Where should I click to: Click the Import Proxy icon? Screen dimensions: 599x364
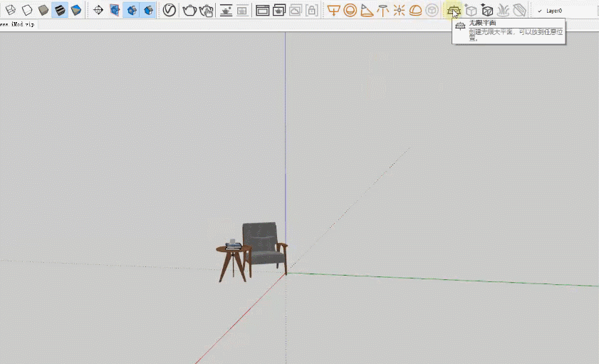tap(487, 10)
